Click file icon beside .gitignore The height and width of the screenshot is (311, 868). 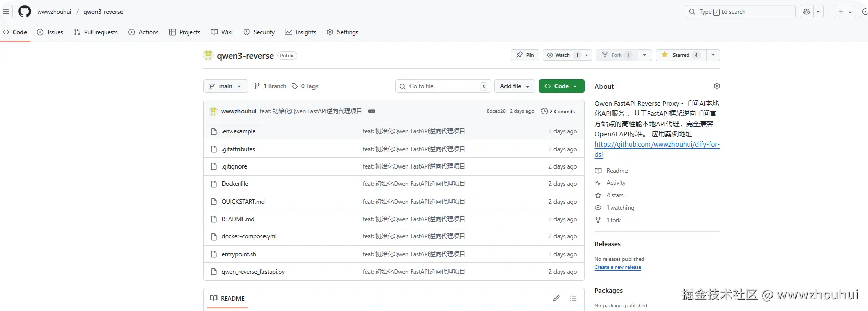point(214,166)
